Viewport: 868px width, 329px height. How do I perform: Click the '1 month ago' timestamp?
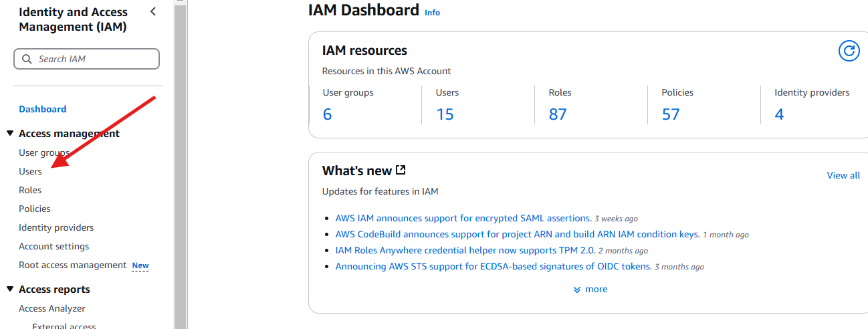click(x=726, y=235)
